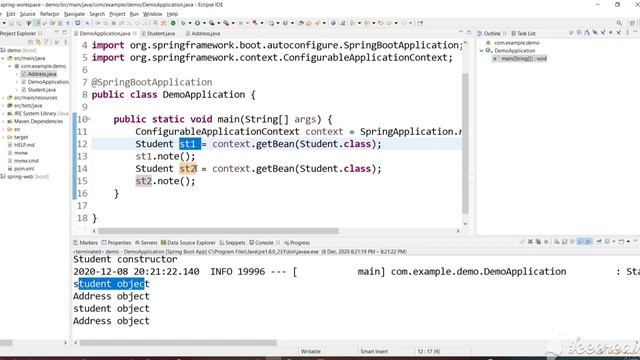This screenshot has height=360, width=640.
Task: Click the editor vertical scrollbar
Action: pos(465,143)
